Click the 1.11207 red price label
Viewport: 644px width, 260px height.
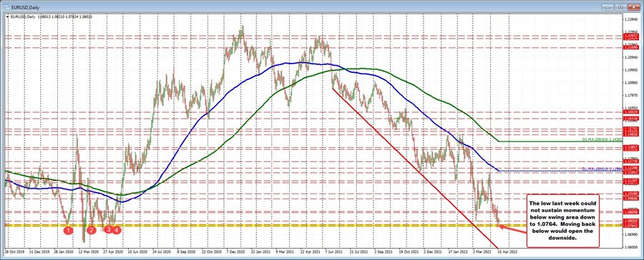click(x=631, y=181)
